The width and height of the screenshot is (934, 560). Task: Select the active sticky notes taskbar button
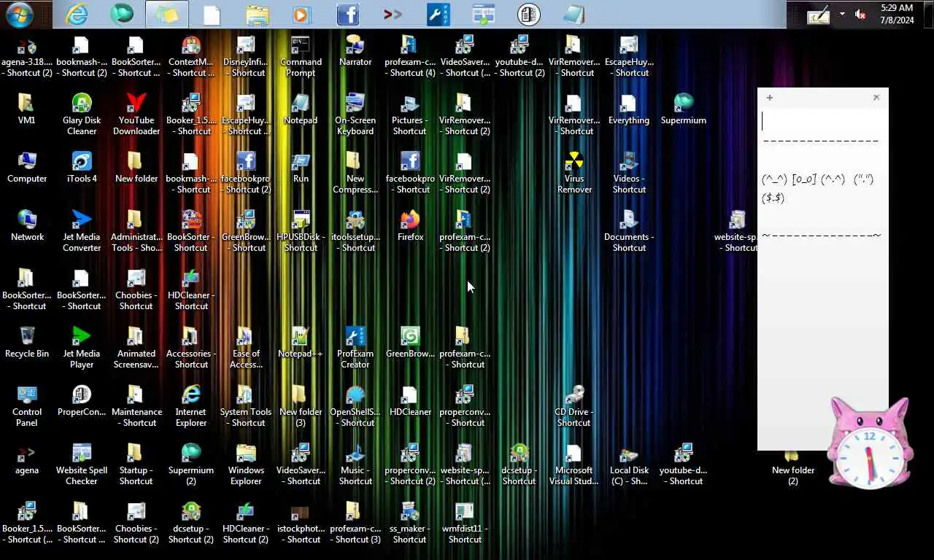pos(167,14)
